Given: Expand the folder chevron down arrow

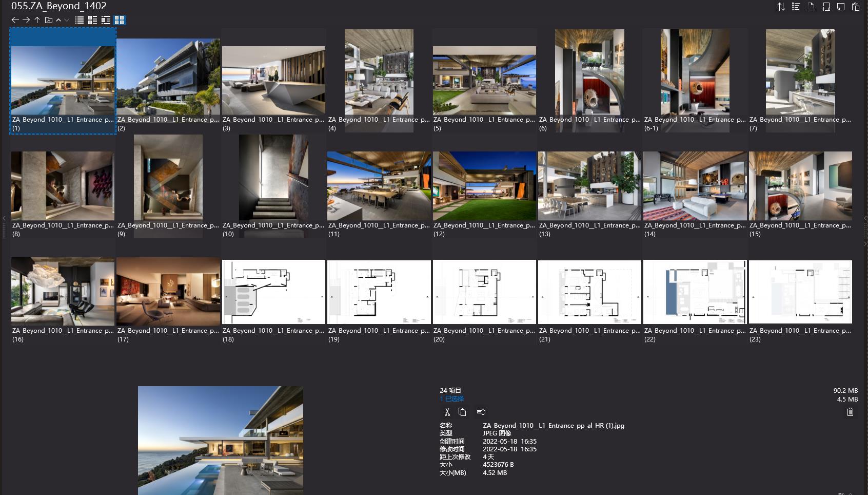Looking at the screenshot, I should pos(66,20).
